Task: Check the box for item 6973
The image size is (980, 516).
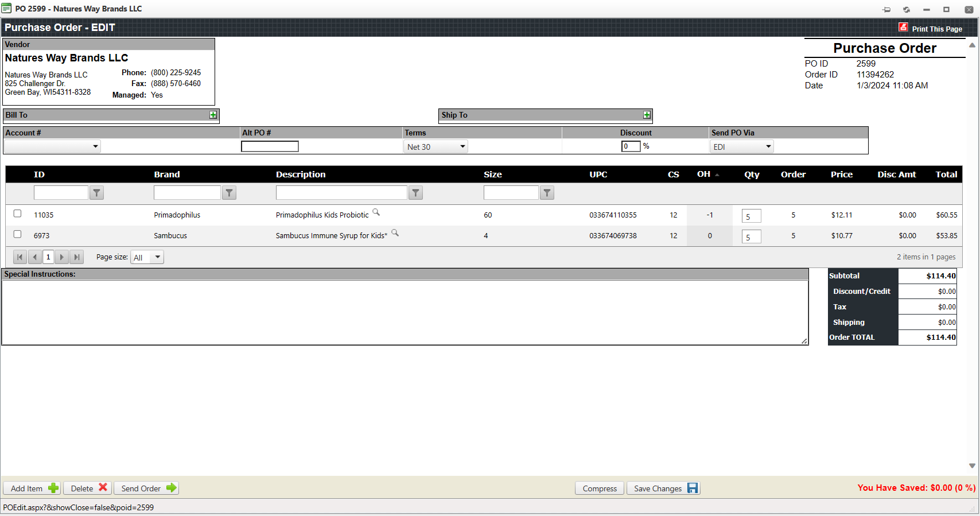Action: click(x=17, y=234)
